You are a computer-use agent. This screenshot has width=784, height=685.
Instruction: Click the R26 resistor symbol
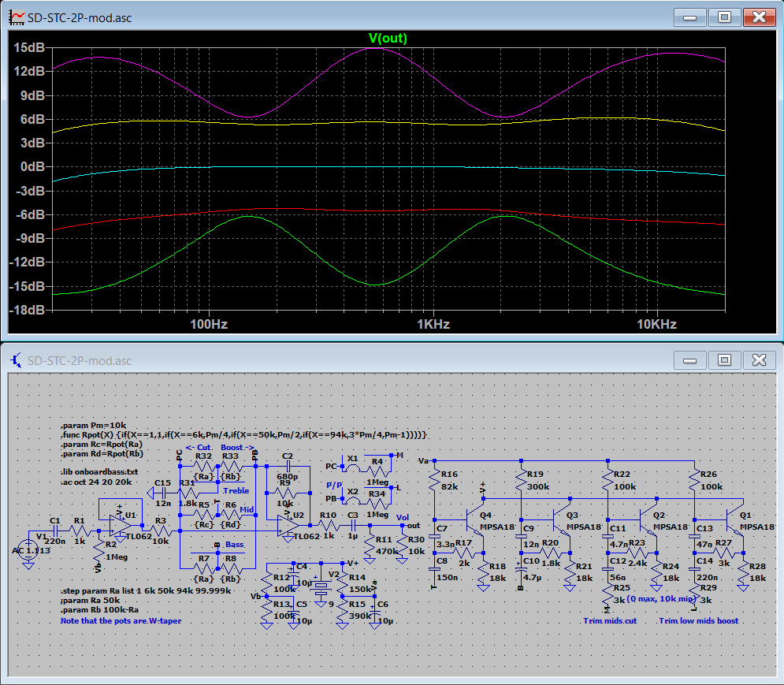point(694,480)
